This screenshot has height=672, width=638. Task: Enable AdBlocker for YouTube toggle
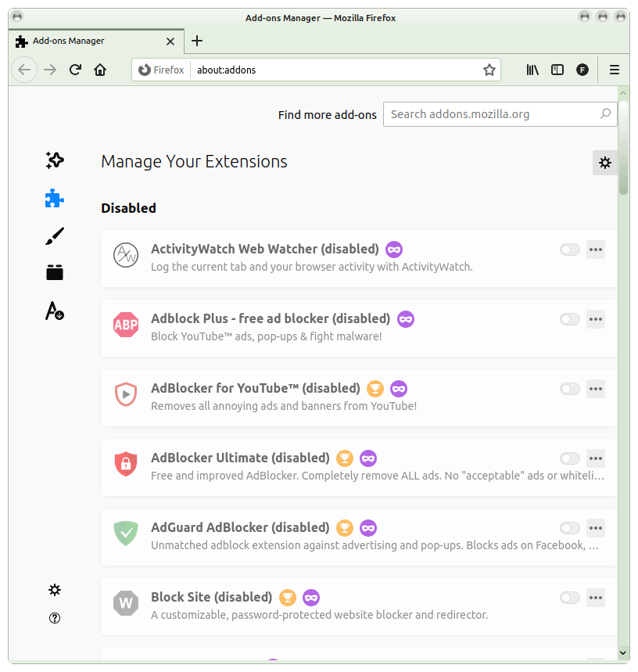click(x=570, y=389)
